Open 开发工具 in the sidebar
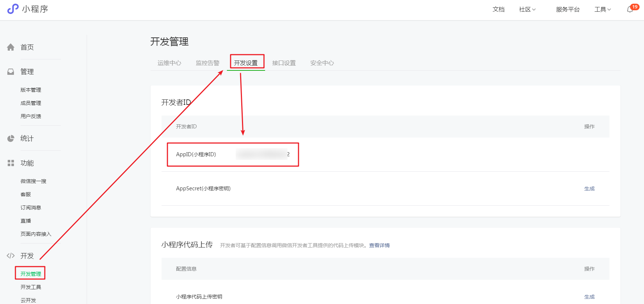This screenshot has width=644, height=304. [31, 287]
